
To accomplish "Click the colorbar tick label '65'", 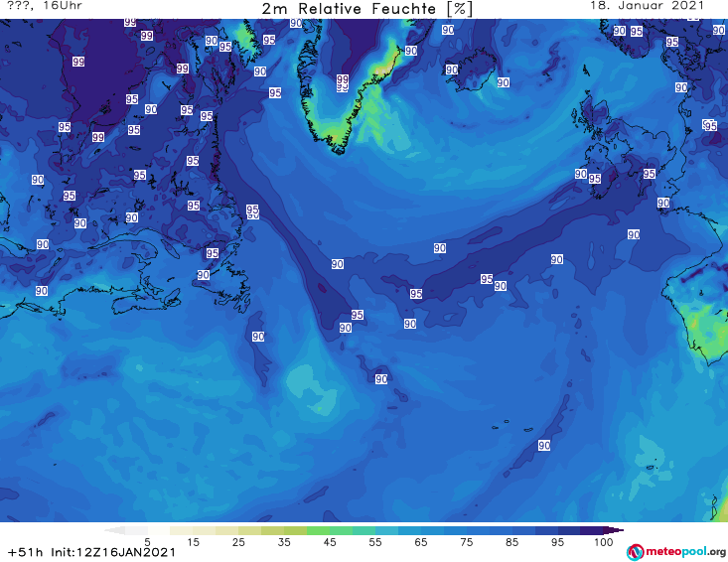I will tap(421, 542).
